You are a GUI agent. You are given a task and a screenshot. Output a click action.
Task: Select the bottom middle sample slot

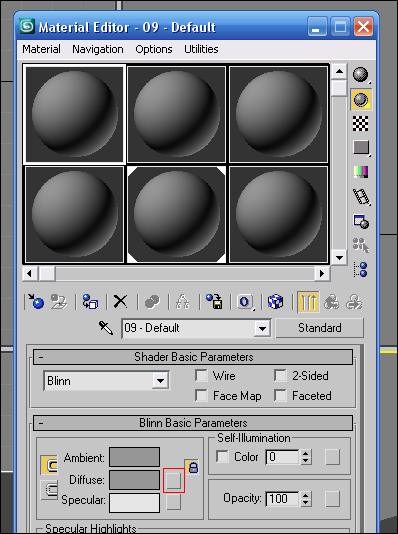(x=176, y=214)
